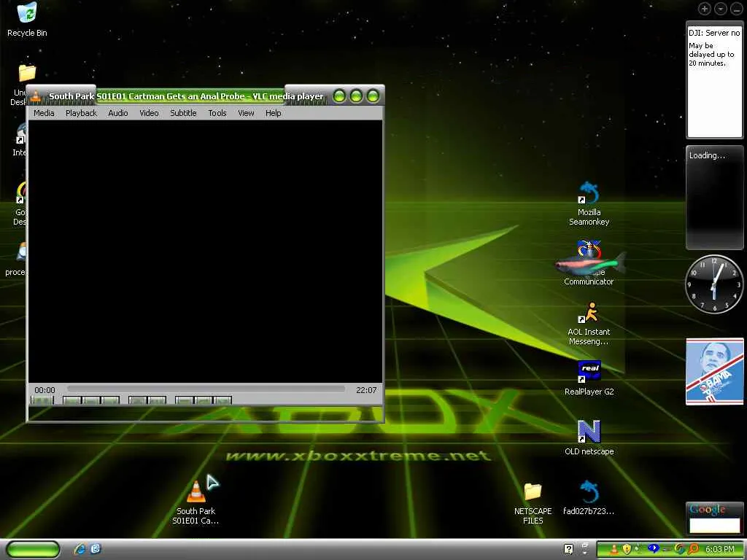Click the VLC cone tray icon
This screenshot has height=560, width=747.
coord(614,549)
